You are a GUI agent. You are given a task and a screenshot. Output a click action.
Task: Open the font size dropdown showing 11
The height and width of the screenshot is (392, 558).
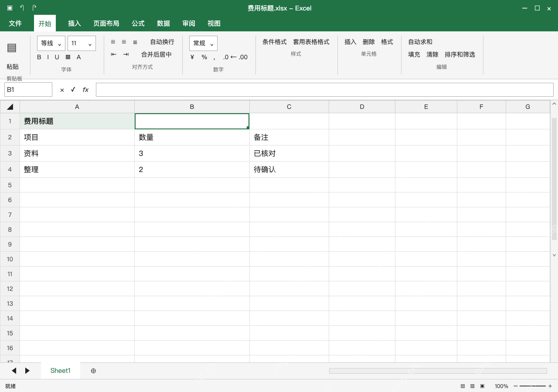tap(82, 43)
